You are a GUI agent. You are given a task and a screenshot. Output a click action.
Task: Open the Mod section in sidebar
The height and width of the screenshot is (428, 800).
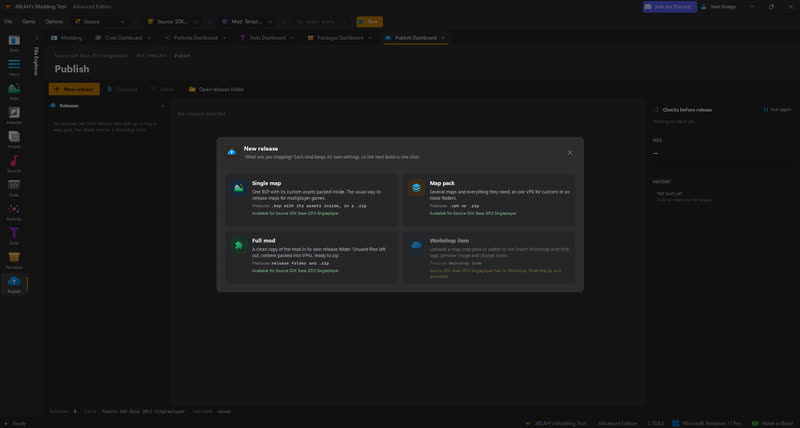click(x=14, y=43)
